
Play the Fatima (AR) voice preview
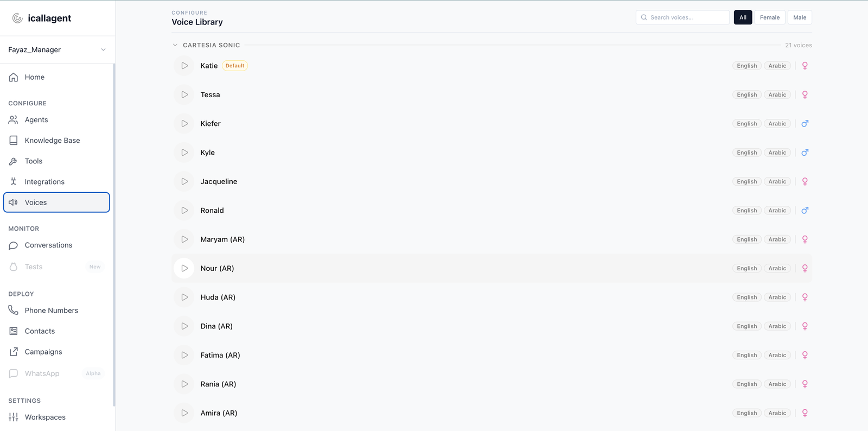tap(184, 355)
